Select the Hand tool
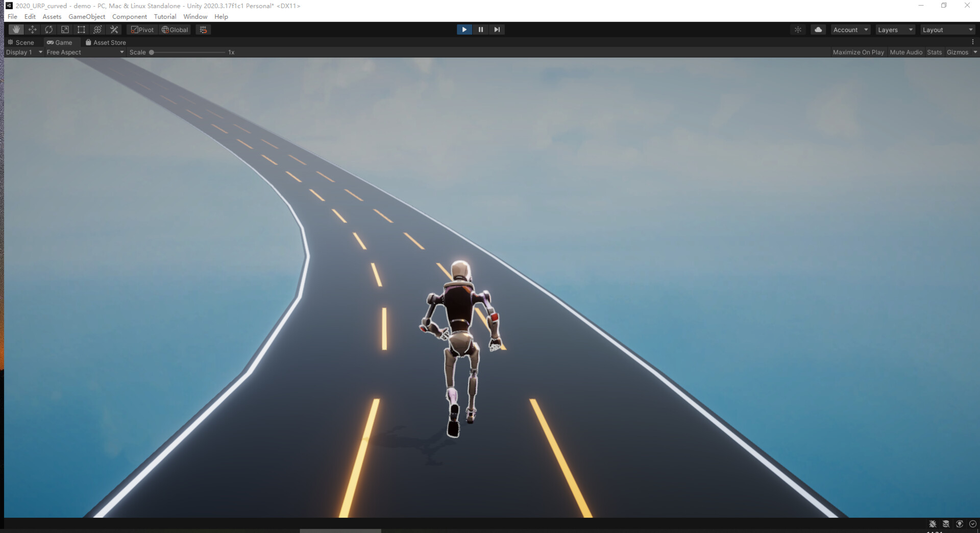Viewport: 980px width, 533px height. coord(16,29)
